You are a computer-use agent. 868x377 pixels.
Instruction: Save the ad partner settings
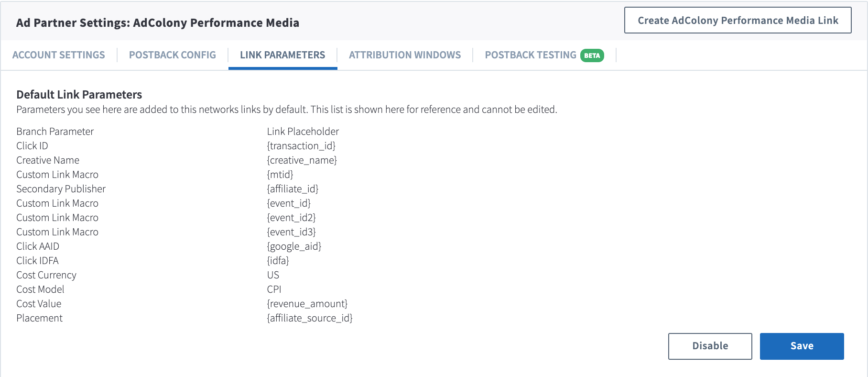802,346
